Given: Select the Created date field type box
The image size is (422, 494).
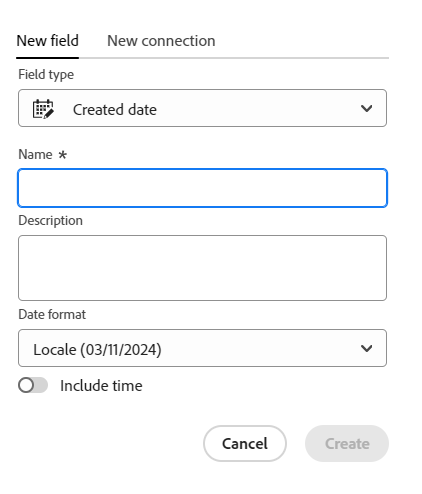Looking at the screenshot, I should tap(202, 108).
